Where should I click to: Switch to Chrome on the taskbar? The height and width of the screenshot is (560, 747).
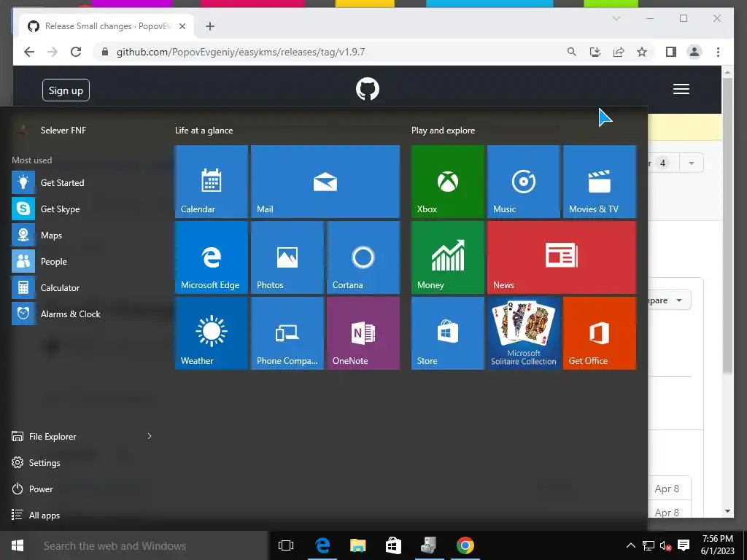click(x=465, y=545)
